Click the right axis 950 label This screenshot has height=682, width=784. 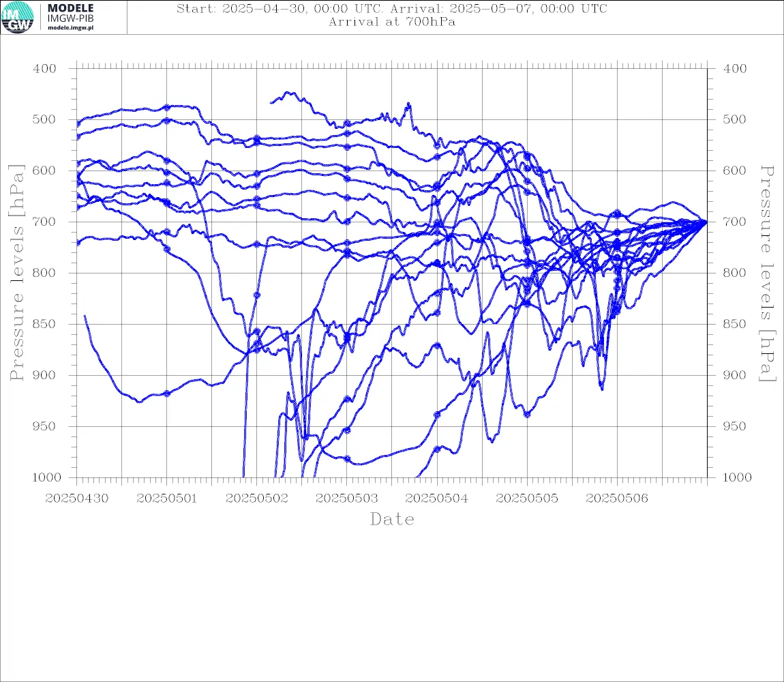[734, 426]
